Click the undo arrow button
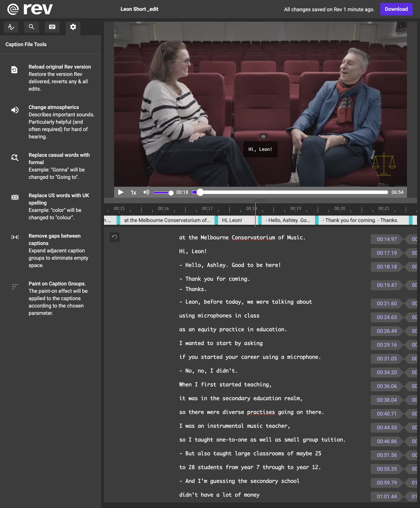The width and height of the screenshot is (420, 508). pyautogui.click(x=114, y=237)
